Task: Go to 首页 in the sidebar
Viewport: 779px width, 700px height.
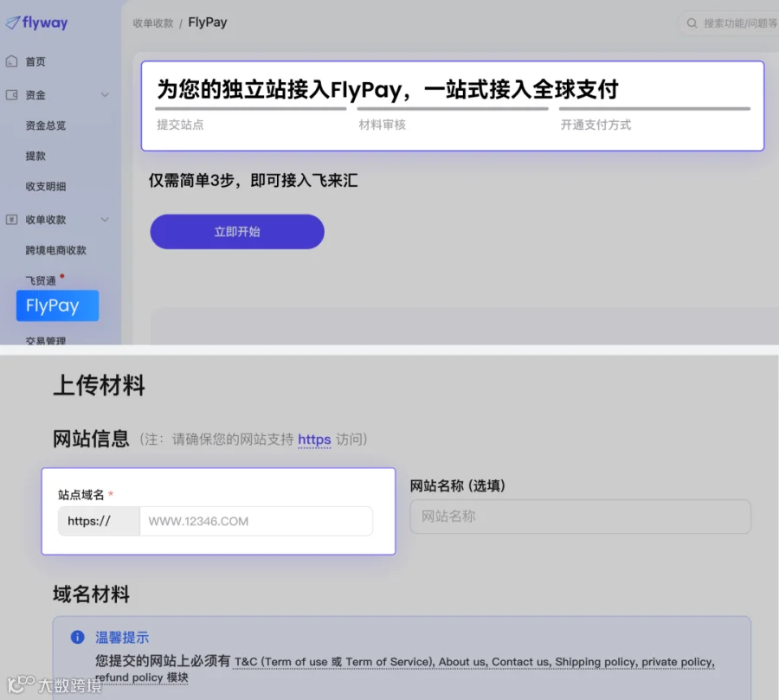Action: pyautogui.click(x=35, y=61)
